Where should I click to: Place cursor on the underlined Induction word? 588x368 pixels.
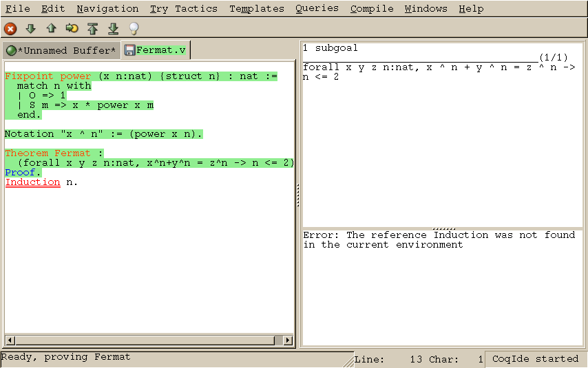(x=32, y=182)
